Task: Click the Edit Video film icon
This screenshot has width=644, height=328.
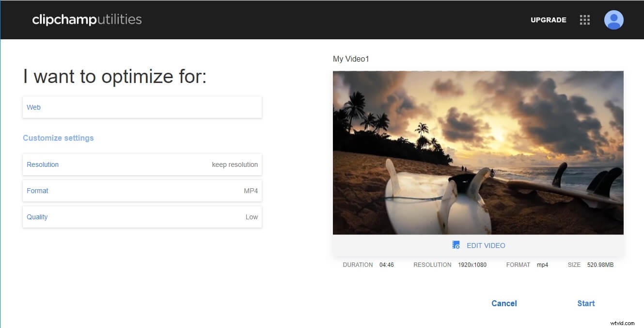Action: (x=456, y=245)
